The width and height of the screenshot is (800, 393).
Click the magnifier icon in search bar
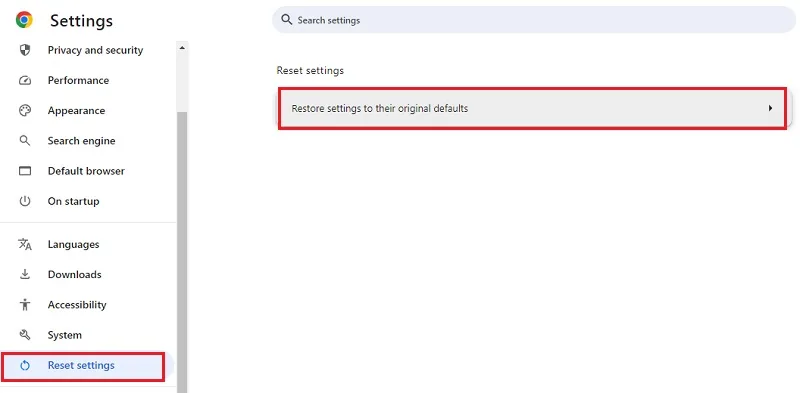click(287, 20)
